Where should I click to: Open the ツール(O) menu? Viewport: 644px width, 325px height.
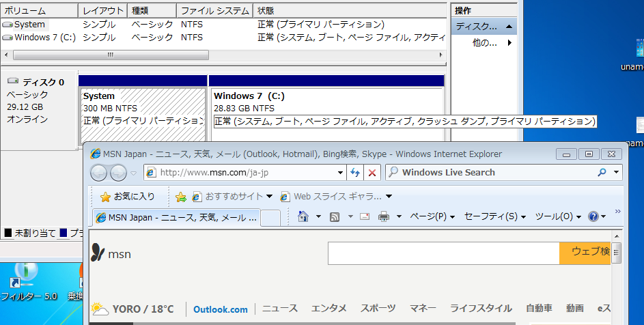point(558,216)
